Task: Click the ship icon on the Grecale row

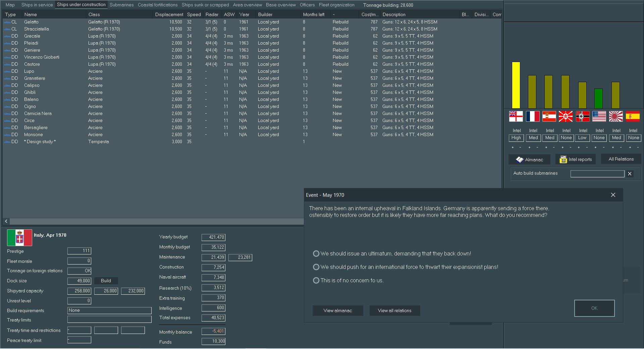Action: 7,36
